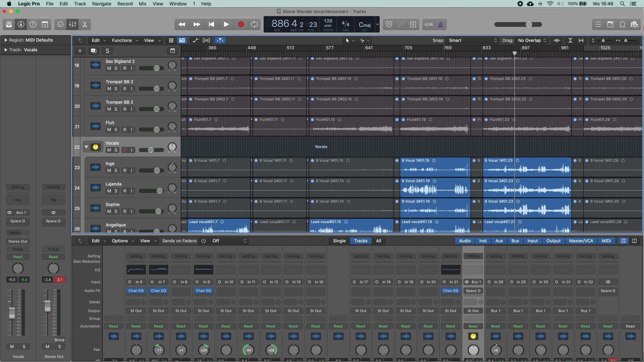Toggle Cycle mode button
The image size is (644, 362).
coord(255,24)
